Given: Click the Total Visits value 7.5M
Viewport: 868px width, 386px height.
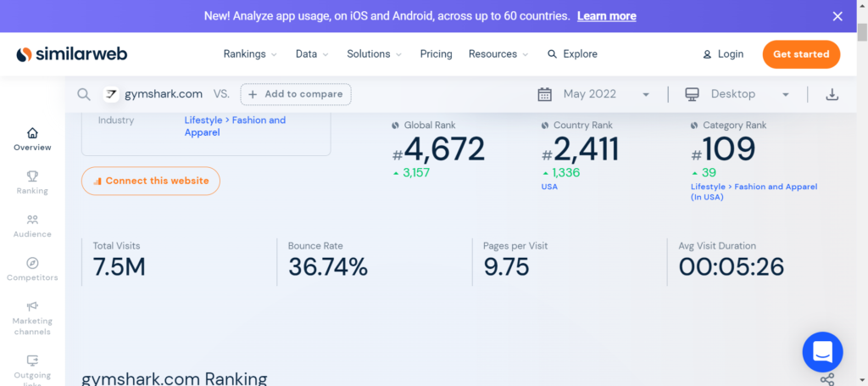Looking at the screenshot, I should [x=119, y=267].
